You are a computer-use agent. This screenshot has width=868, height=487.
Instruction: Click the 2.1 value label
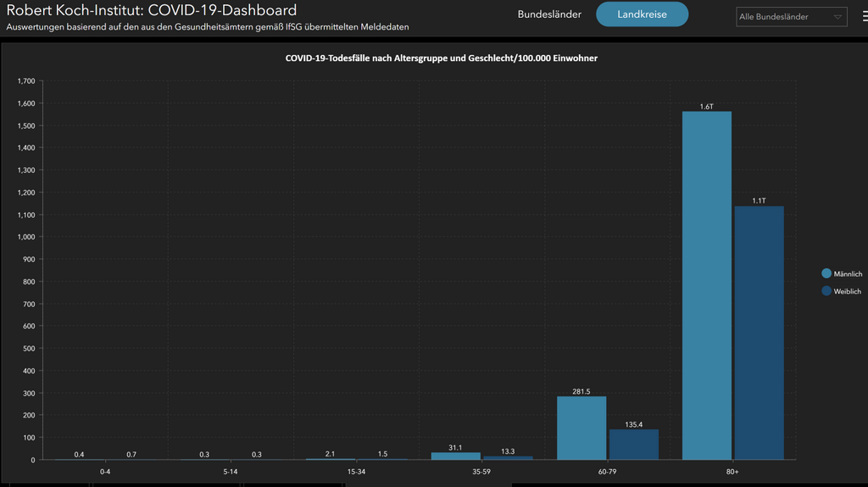330,454
